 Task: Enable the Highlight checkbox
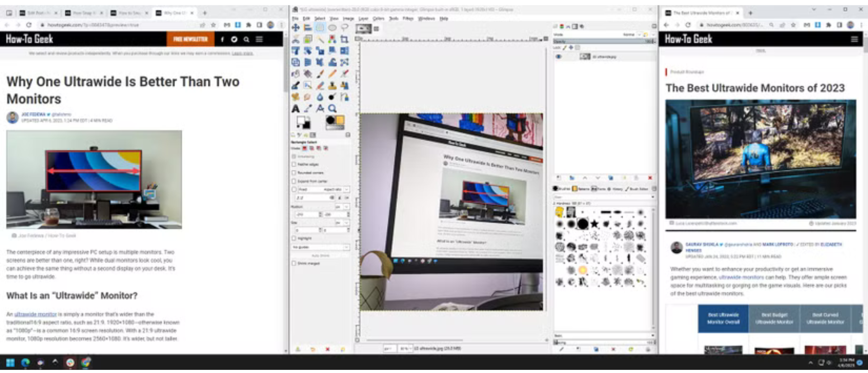pos(294,238)
